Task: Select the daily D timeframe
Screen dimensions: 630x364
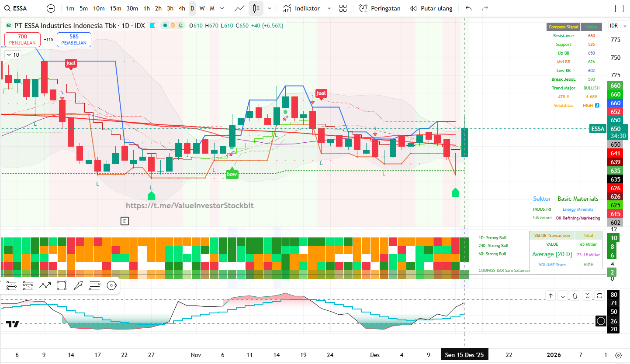Action: (x=192, y=8)
